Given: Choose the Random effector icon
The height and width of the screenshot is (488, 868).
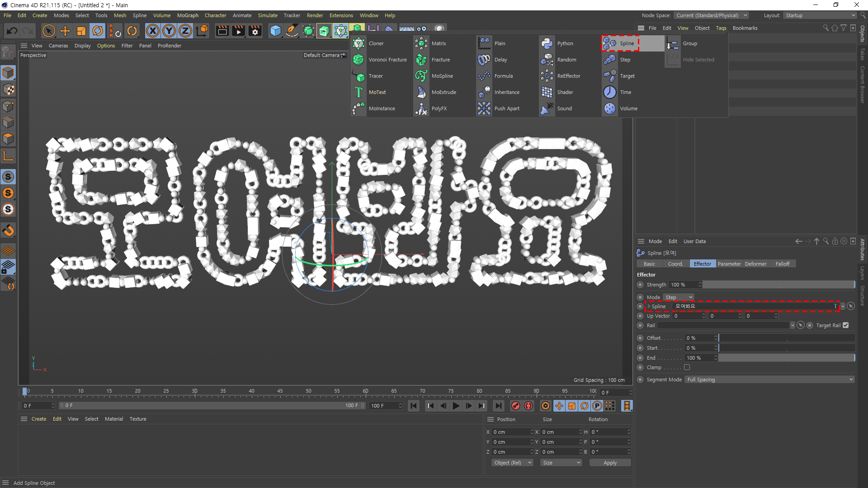Looking at the screenshot, I should coord(547,60).
